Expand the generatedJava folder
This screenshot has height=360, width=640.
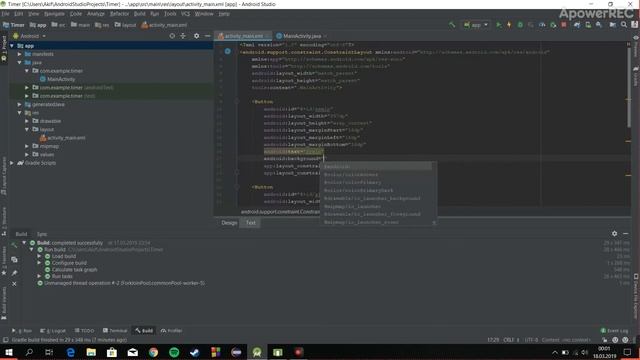[19, 104]
